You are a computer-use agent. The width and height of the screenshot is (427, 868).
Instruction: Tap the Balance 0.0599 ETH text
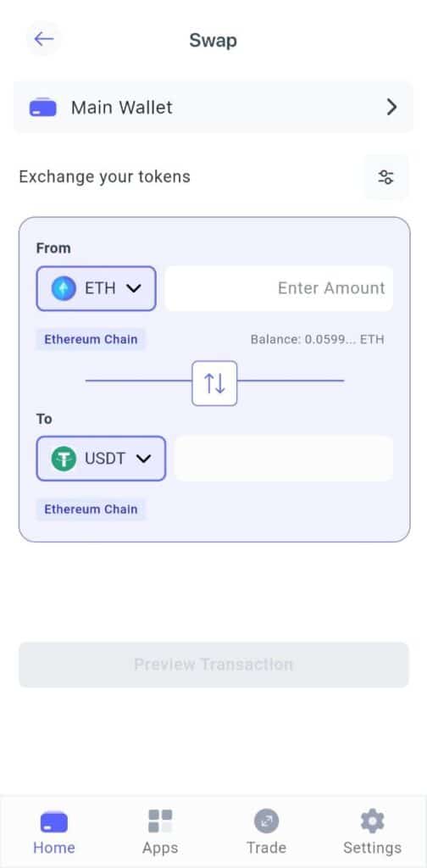pos(317,339)
